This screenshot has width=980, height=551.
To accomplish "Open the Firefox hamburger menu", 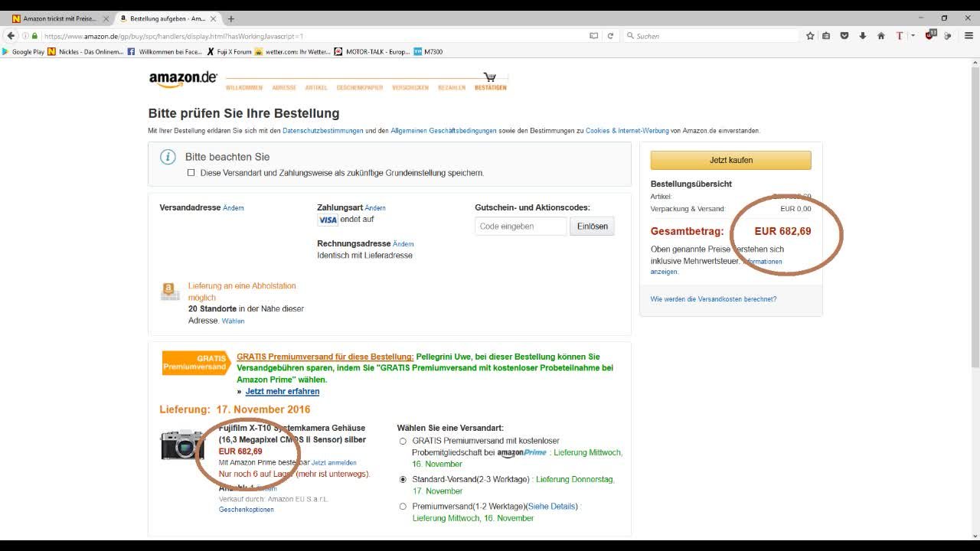I will pyautogui.click(x=969, y=36).
